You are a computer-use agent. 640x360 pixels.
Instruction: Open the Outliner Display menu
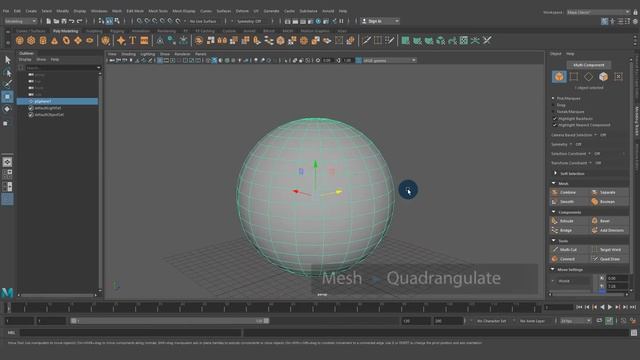[x=25, y=60]
